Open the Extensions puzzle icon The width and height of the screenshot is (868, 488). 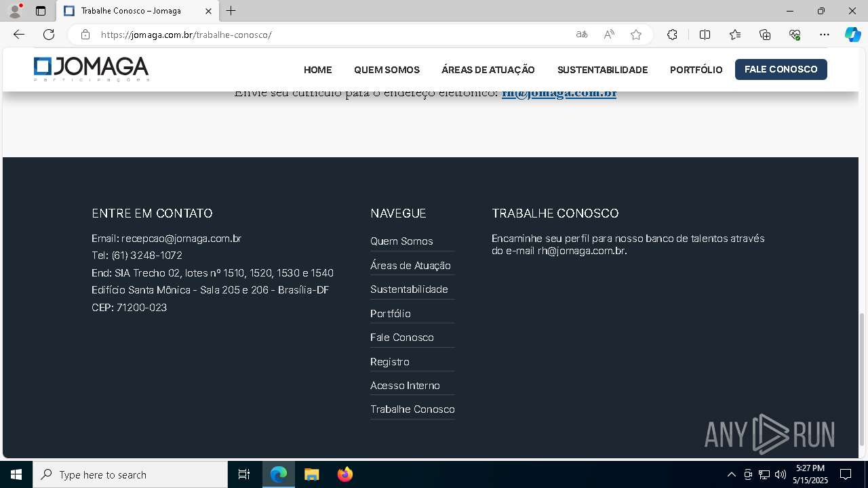(x=672, y=35)
